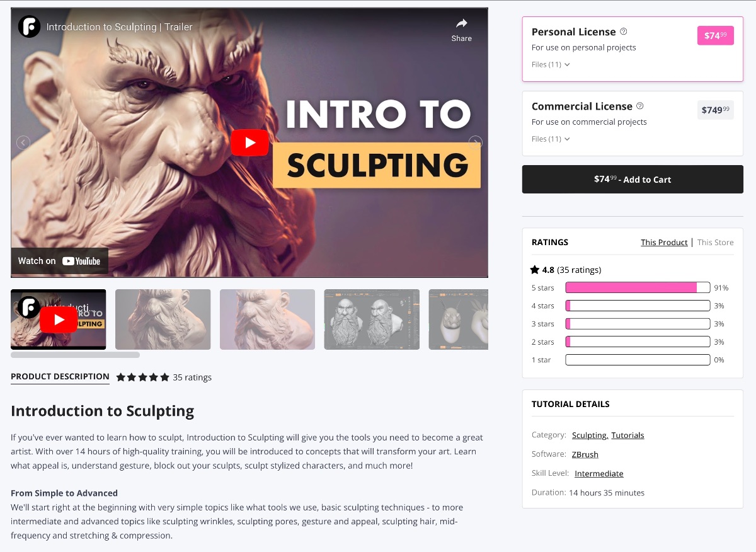
Task: Select the Personal License option
Action: tap(633, 49)
